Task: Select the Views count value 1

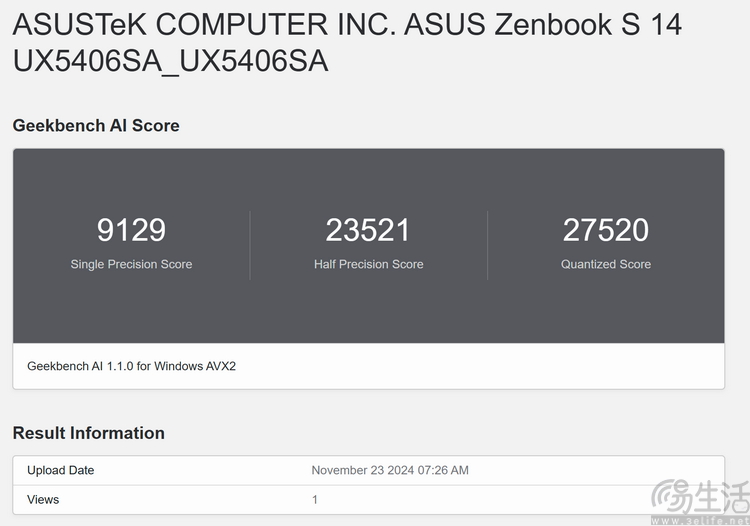Action: click(x=315, y=500)
